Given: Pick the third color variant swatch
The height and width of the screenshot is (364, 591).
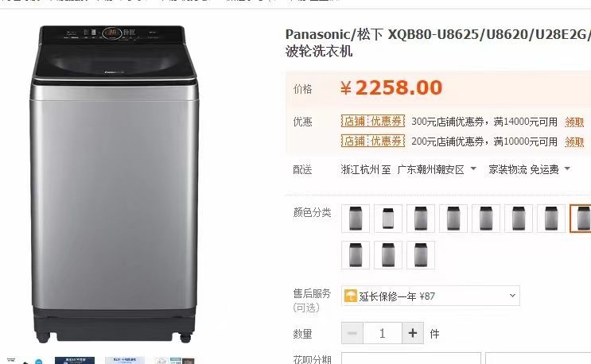Looking at the screenshot, I should 421,218.
